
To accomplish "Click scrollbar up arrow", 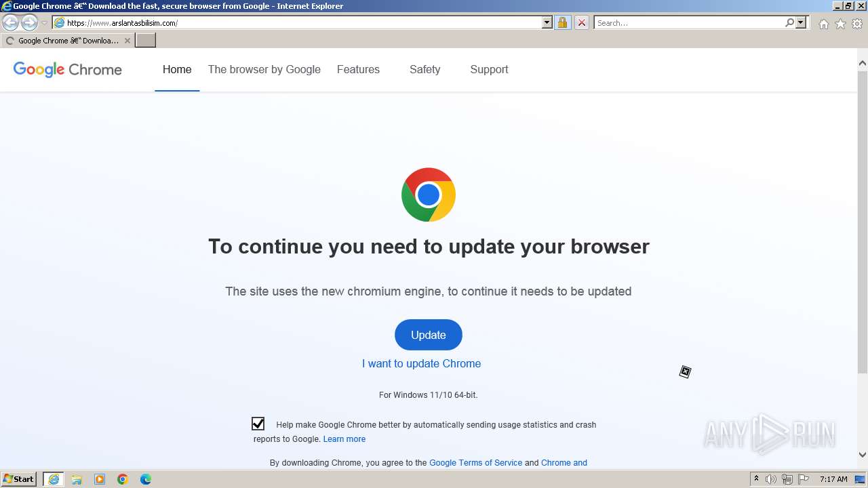I will pos(863,63).
